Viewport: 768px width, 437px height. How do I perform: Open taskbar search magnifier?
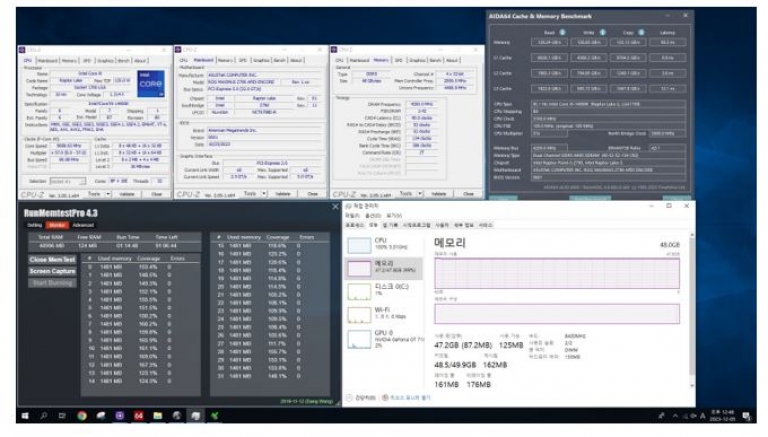pos(44,415)
